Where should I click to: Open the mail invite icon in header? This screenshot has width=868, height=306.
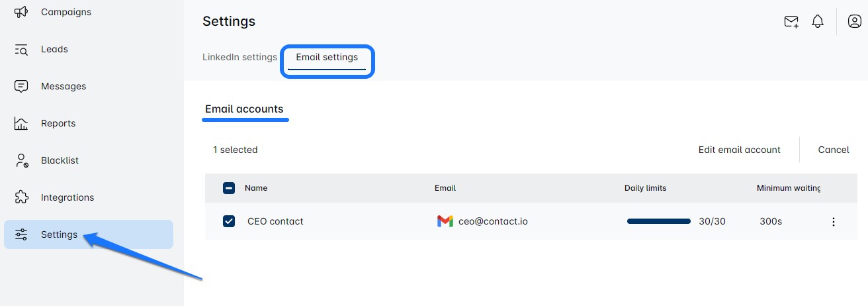coord(791,22)
